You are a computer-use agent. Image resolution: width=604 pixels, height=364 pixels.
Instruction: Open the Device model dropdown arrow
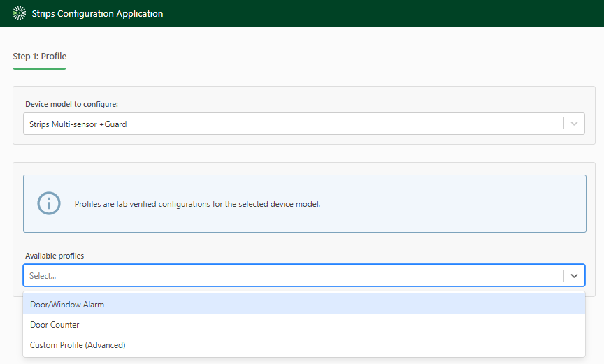pos(574,124)
